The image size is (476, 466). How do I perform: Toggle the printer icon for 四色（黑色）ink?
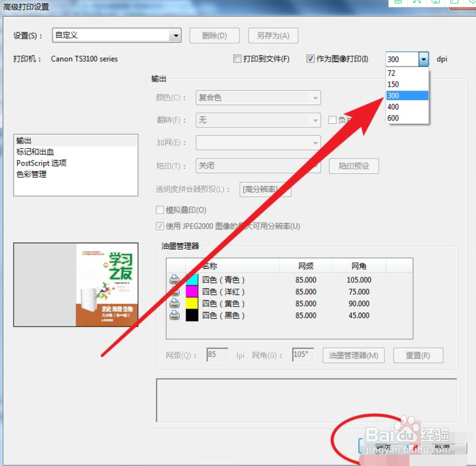pos(176,315)
